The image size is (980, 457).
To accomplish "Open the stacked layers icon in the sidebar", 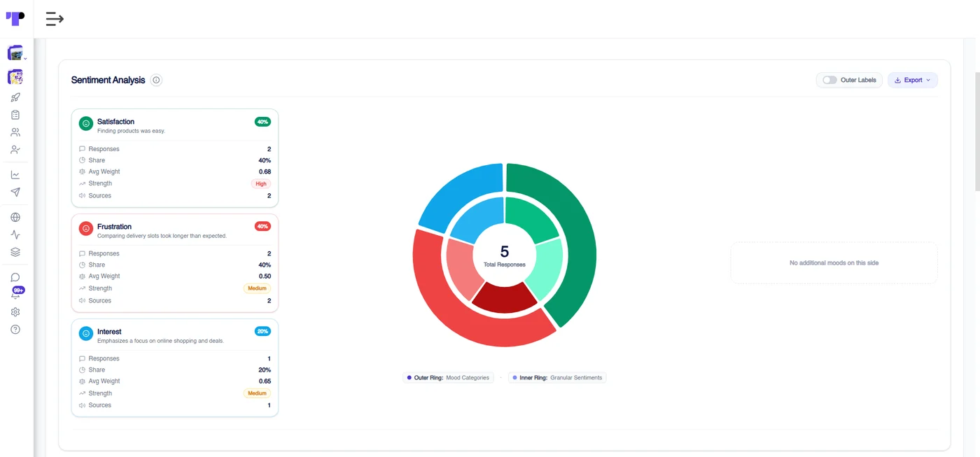I will 15,252.
